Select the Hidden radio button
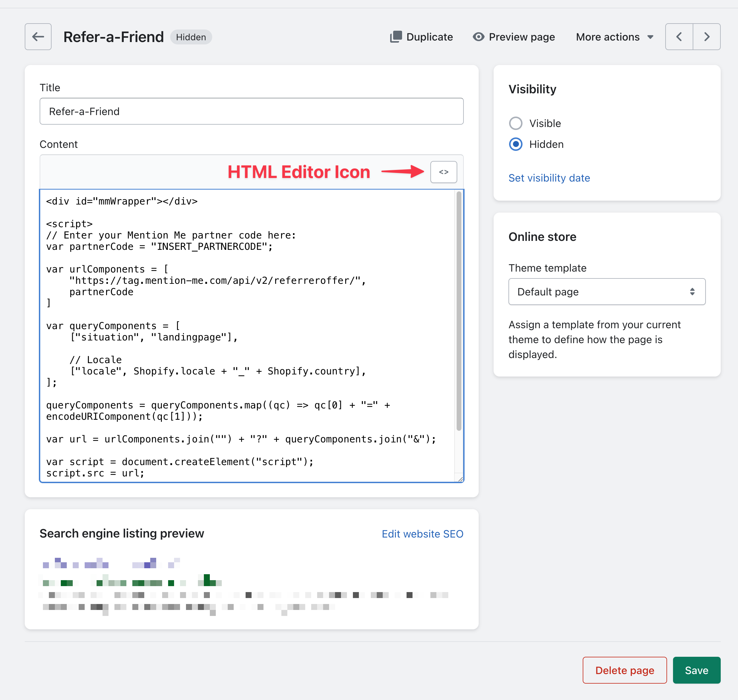The width and height of the screenshot is (738, 700). [516, 144]
